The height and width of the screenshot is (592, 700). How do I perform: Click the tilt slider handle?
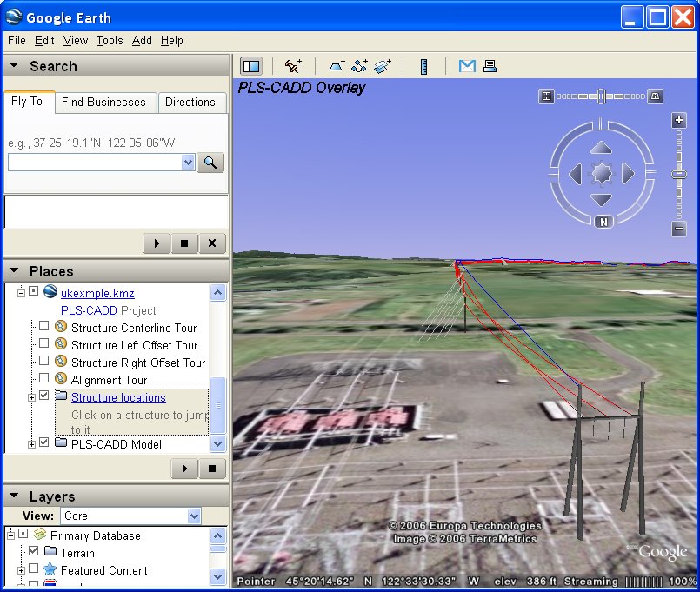coord(601,96)
